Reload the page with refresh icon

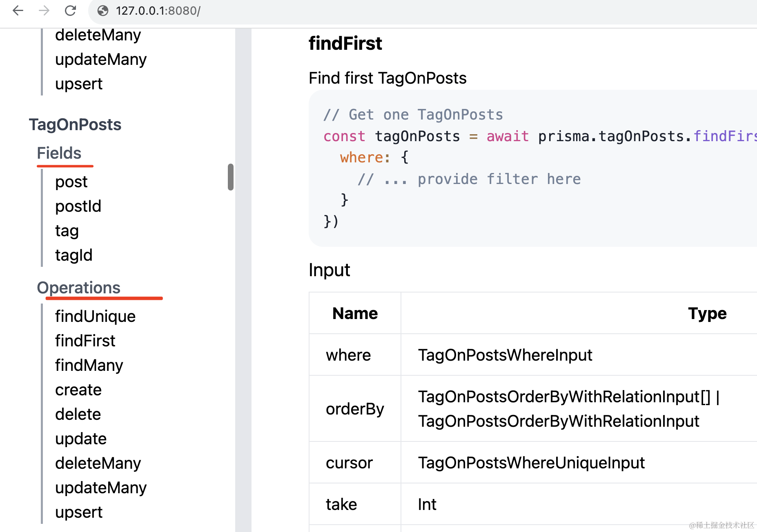tap(70, 11)
